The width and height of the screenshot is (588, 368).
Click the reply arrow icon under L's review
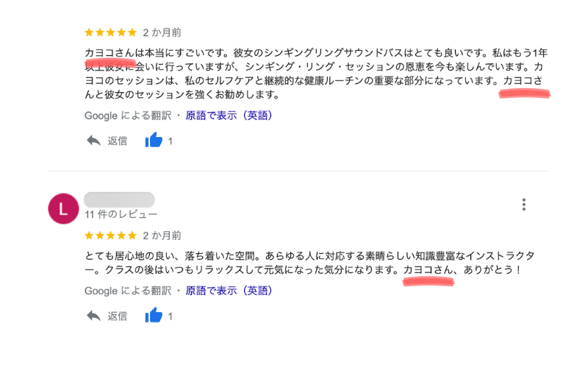pos(93,316)
